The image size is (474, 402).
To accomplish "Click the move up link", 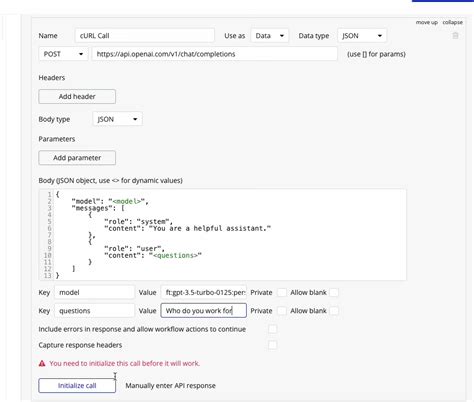I will click(x=427, y=22).
